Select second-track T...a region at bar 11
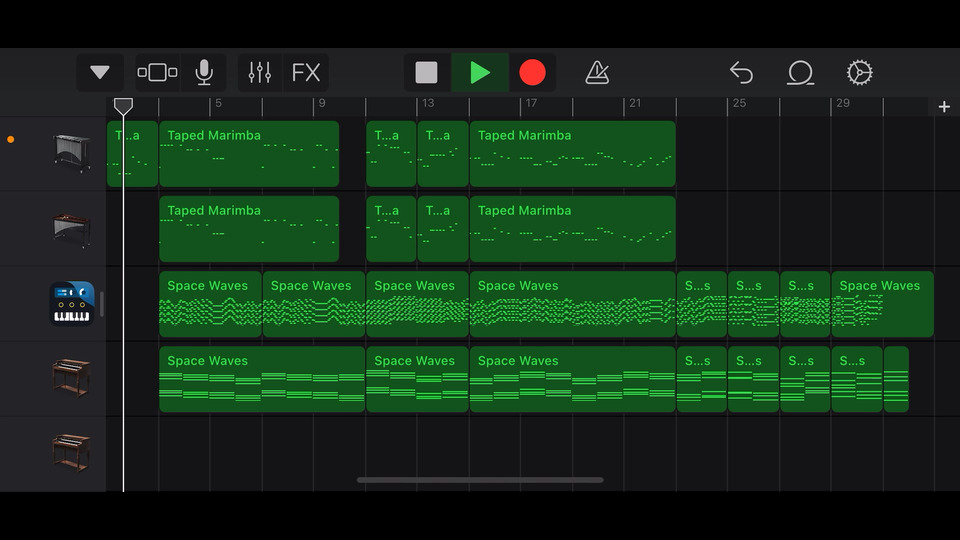The height and width of the screenshot is (540, 960). [x=391, y=229]
